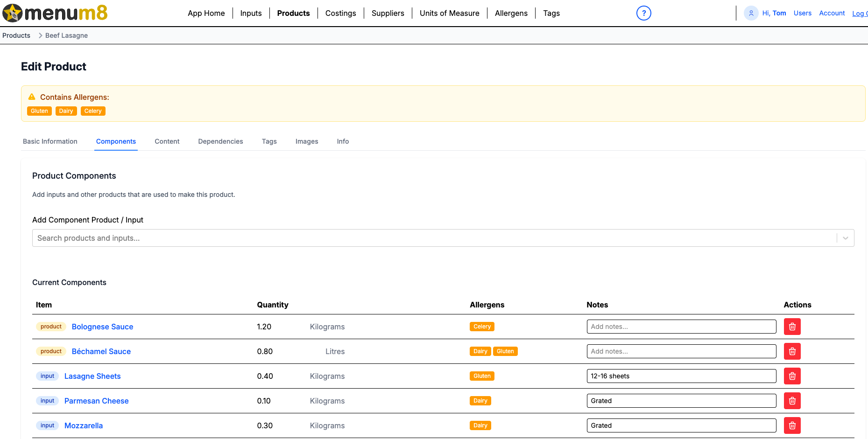Click trash icon for Lasagne Sheets
Image resolution: width=868 pixels, height=439 pixels.
coord(792,376)
